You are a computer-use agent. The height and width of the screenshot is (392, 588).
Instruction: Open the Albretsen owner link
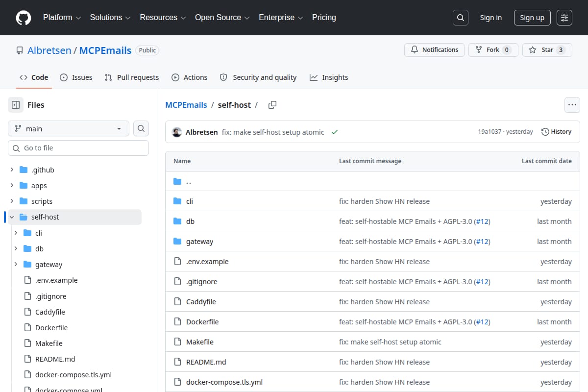pos(49,50)
